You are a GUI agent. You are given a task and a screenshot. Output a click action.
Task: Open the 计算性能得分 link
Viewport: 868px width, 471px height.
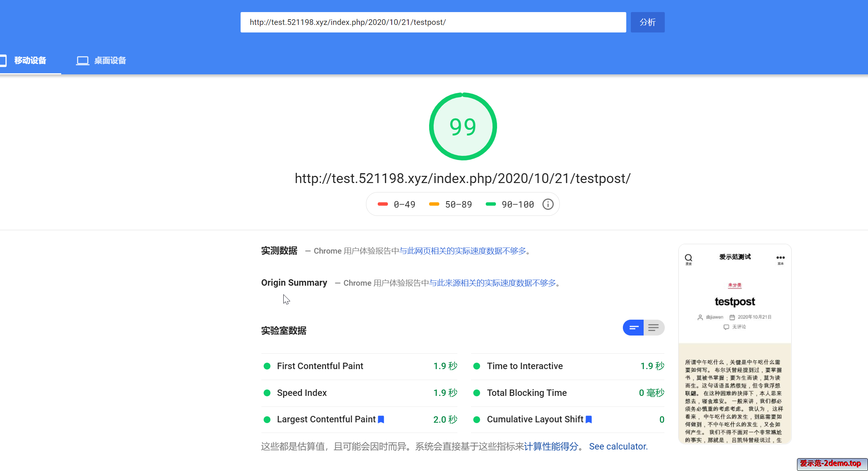pos(551,446)
